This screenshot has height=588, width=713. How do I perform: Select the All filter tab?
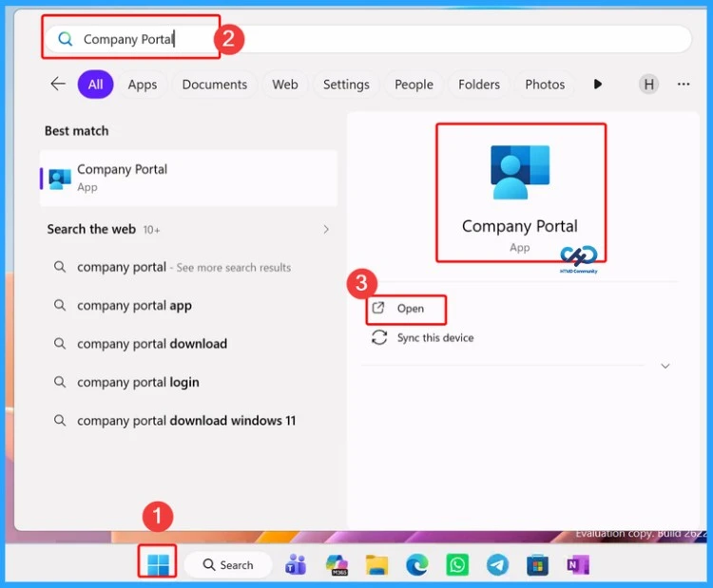pos(95,85)
